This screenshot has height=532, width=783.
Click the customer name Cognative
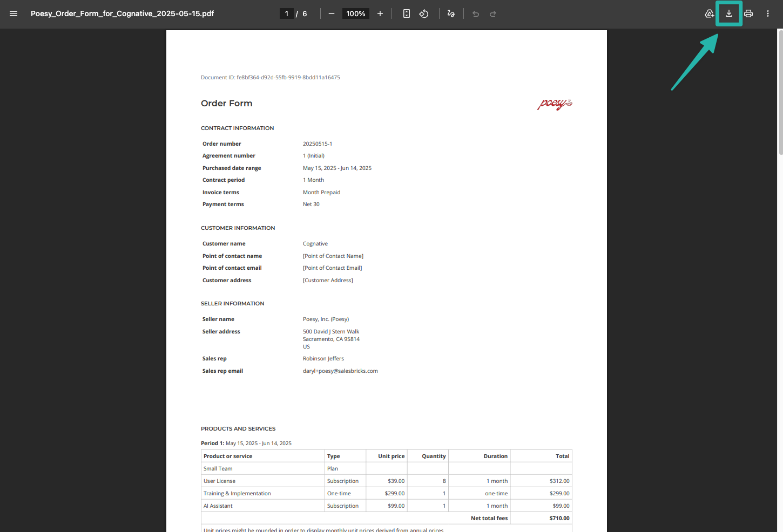click(315, 244)
